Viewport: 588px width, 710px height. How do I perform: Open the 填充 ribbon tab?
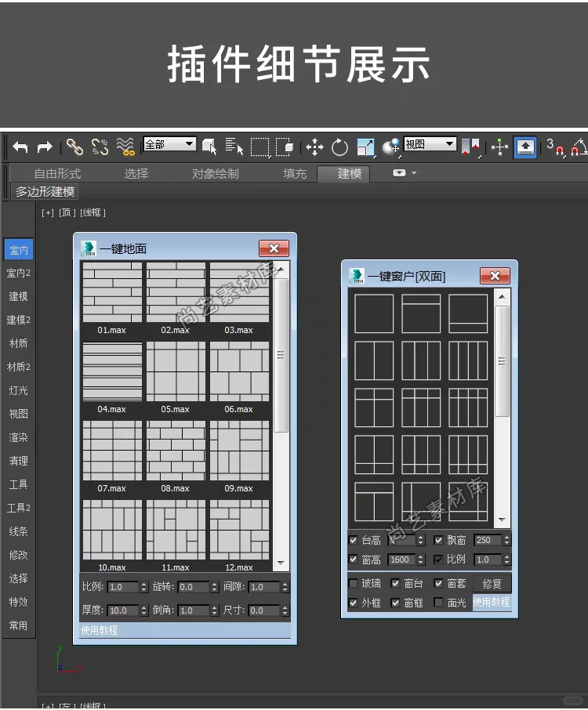295,173
